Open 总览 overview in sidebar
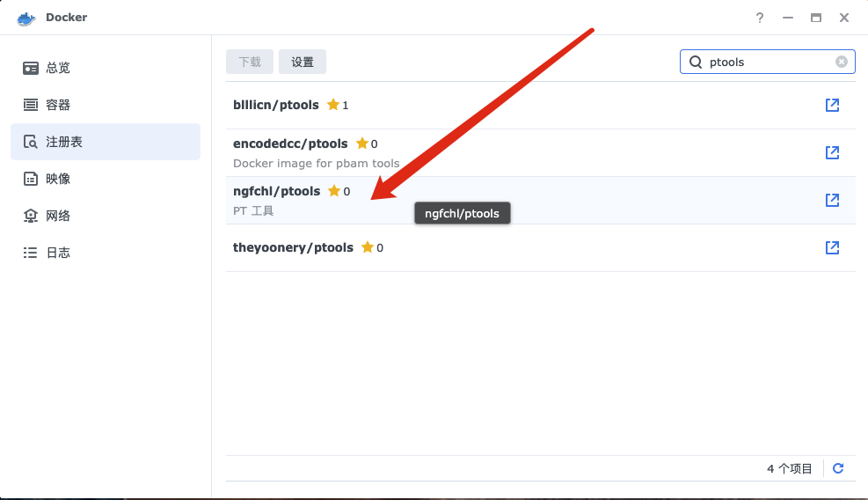 click(x=106, y=68)
